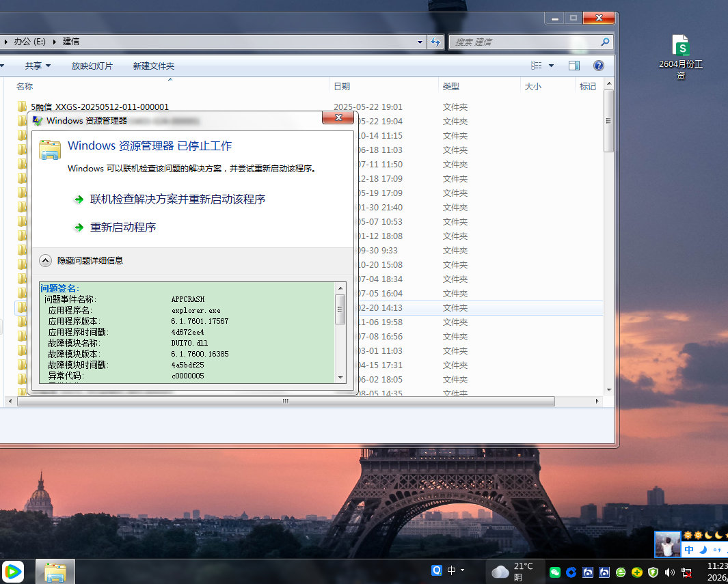Click the first blue square tray icon
The image size is (728, 584).
588,572
